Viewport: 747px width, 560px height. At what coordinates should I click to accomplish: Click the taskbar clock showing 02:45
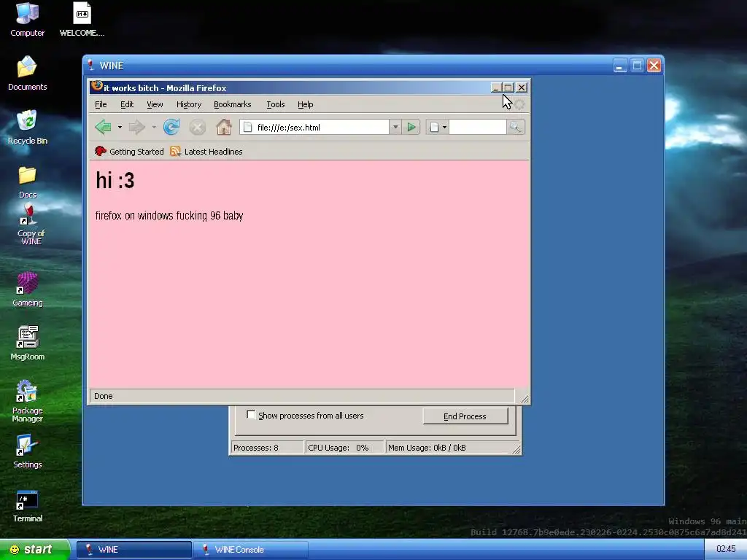pyautogui.click(x=726, y=549)
